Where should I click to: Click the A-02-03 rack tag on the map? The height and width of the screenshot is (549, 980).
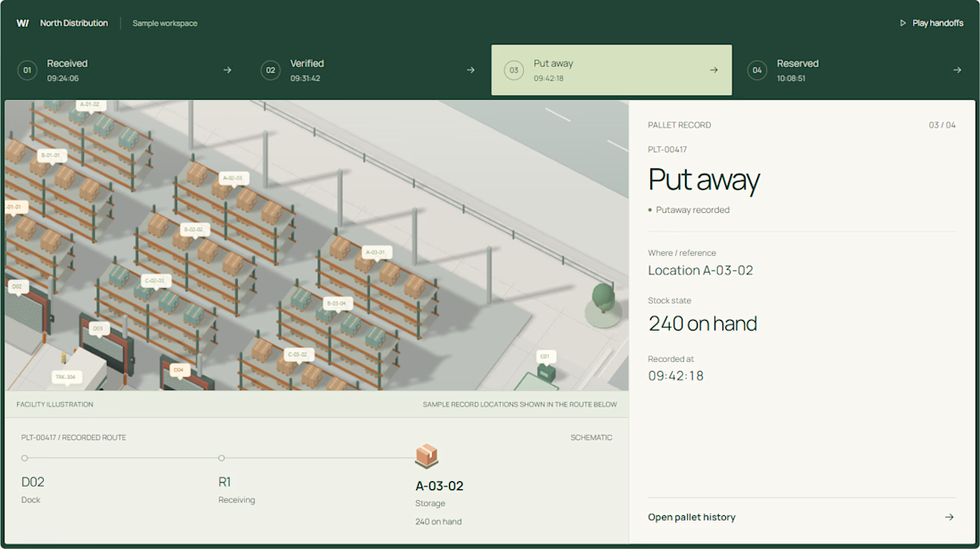tap(233, 178)
